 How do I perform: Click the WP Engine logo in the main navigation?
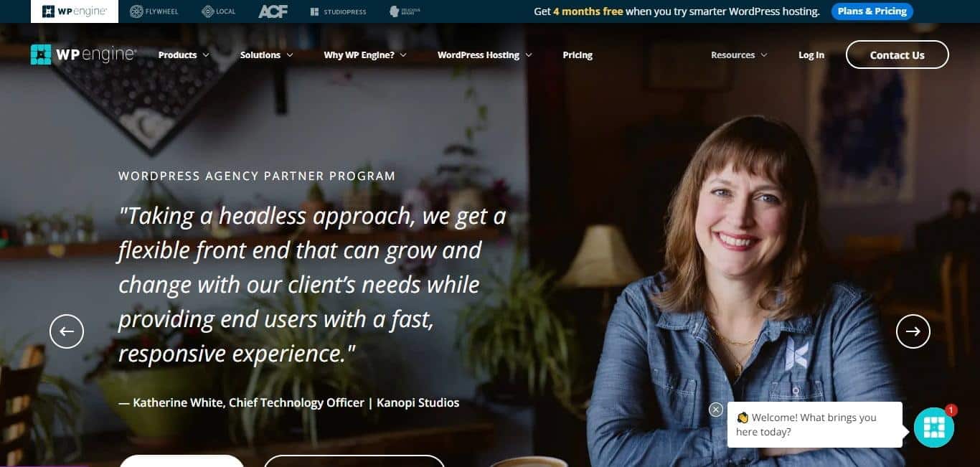pyautogui.click(x=83, y=55)
